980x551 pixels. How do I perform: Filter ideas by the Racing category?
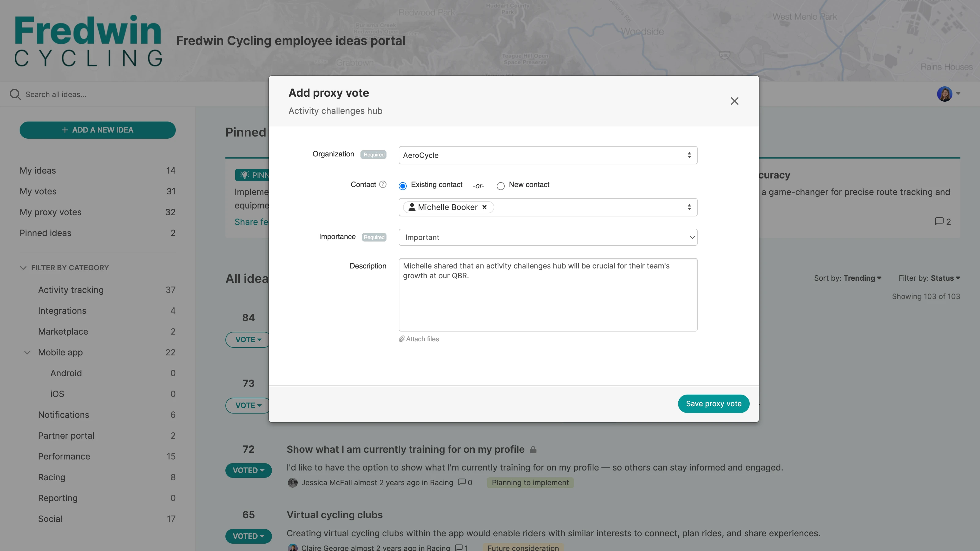(52, 477)
